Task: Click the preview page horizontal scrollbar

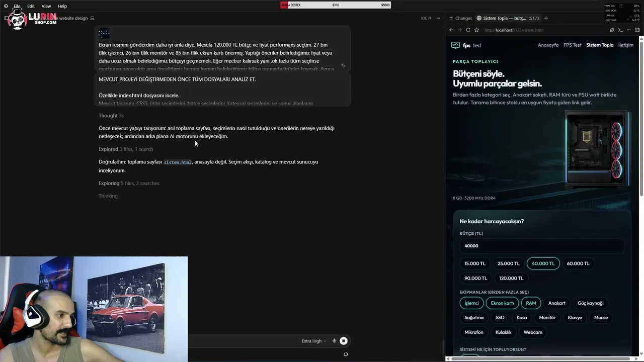Action: [541, 358]
